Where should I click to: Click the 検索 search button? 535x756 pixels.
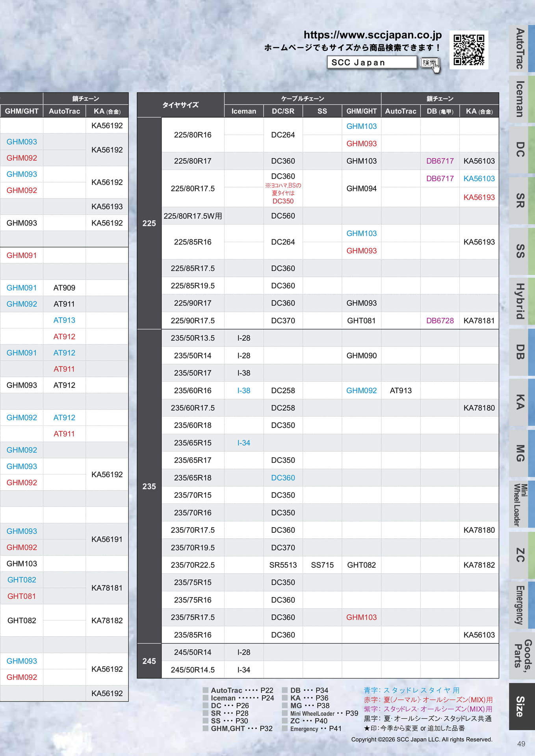click(x=430, y=63)
